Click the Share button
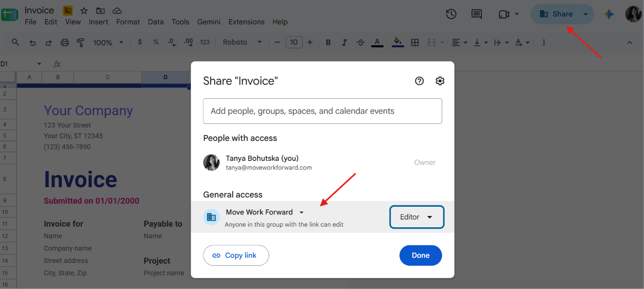The image size is (644, 289). [555, 14]
